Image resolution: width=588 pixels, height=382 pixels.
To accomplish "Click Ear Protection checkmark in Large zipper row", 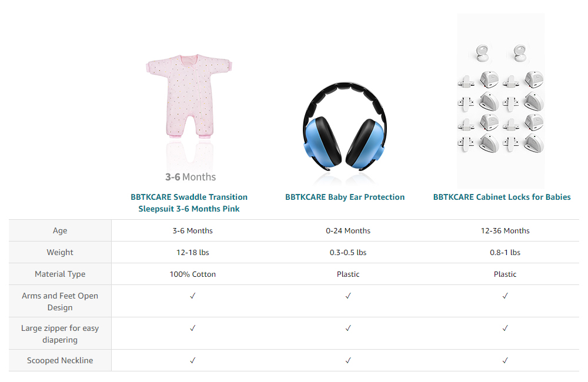I will click(x=348, y=328).
